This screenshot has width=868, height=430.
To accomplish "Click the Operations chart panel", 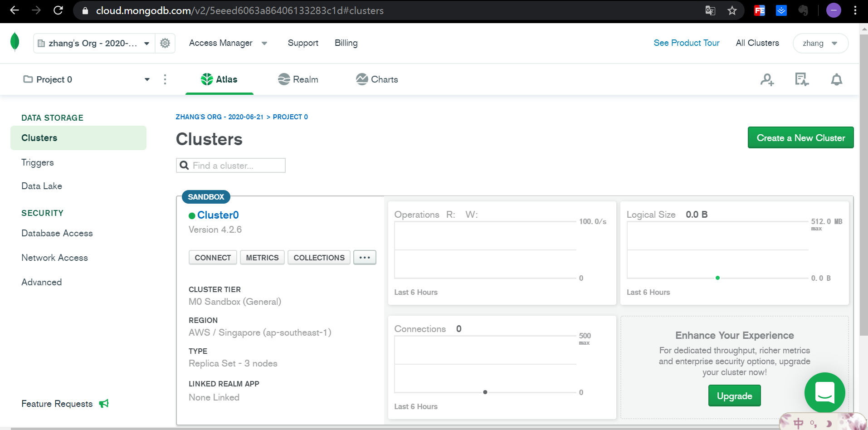I will coord(502,253).
